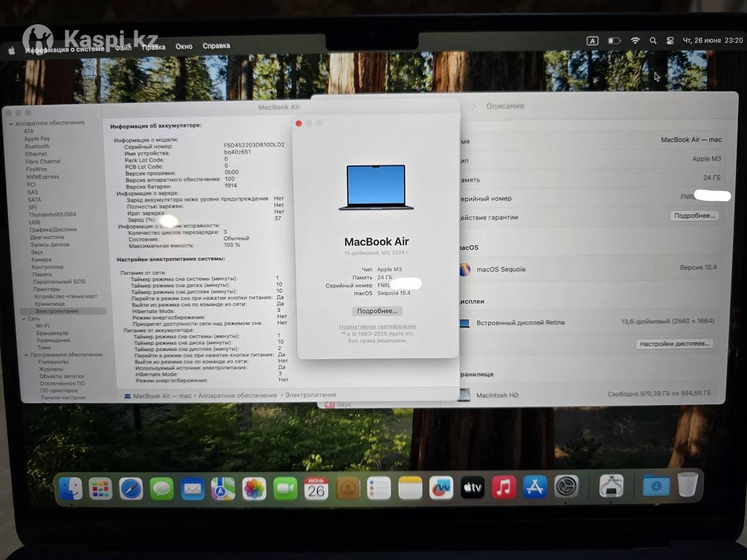Open the 'Правка' menu

point(154,47)
